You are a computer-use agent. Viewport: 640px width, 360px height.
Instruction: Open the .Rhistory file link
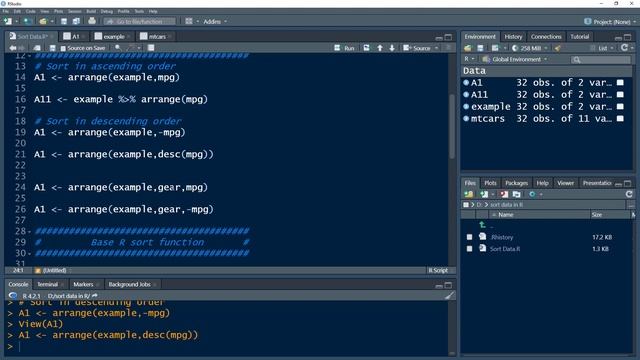(502, 237)
